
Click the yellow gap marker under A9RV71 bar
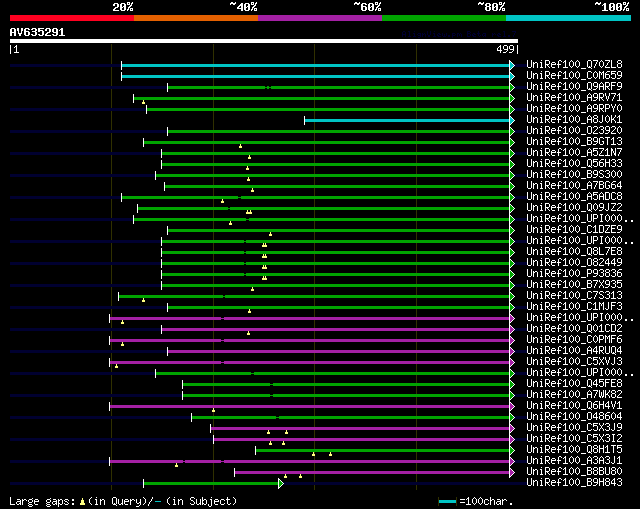143,102
